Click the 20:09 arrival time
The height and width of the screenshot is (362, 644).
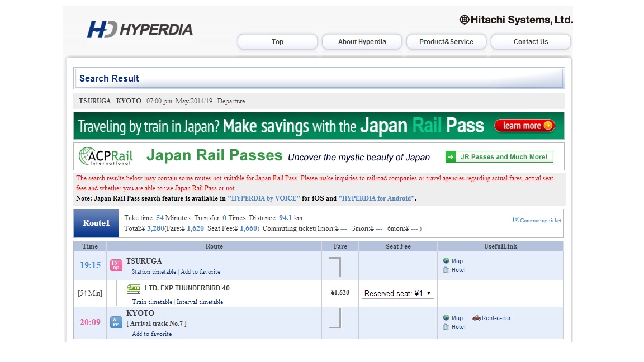[x=91, y=322]
